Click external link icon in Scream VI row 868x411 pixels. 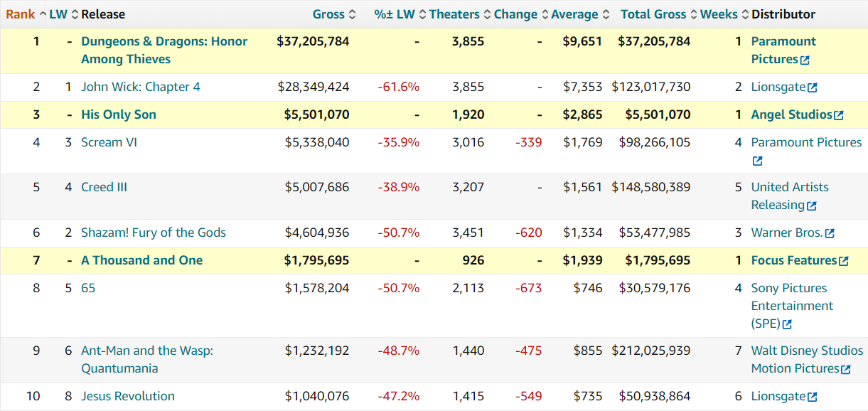(757, 161)
